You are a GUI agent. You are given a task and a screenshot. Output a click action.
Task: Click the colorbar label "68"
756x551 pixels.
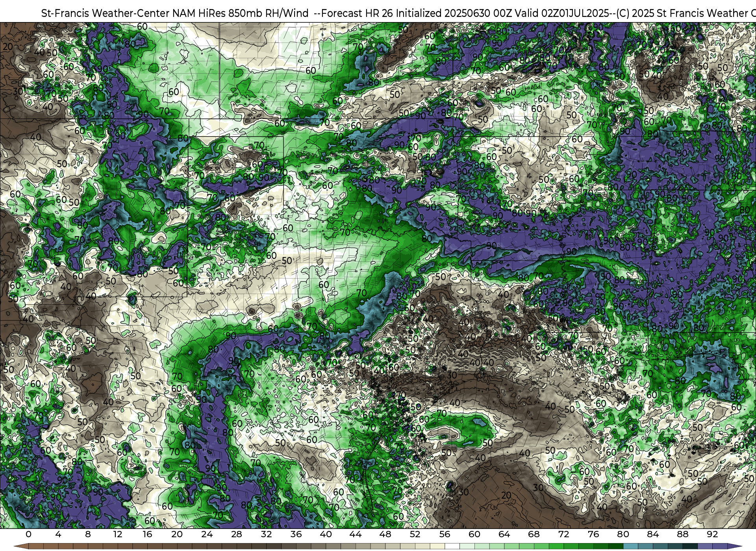tap(534, 534)
